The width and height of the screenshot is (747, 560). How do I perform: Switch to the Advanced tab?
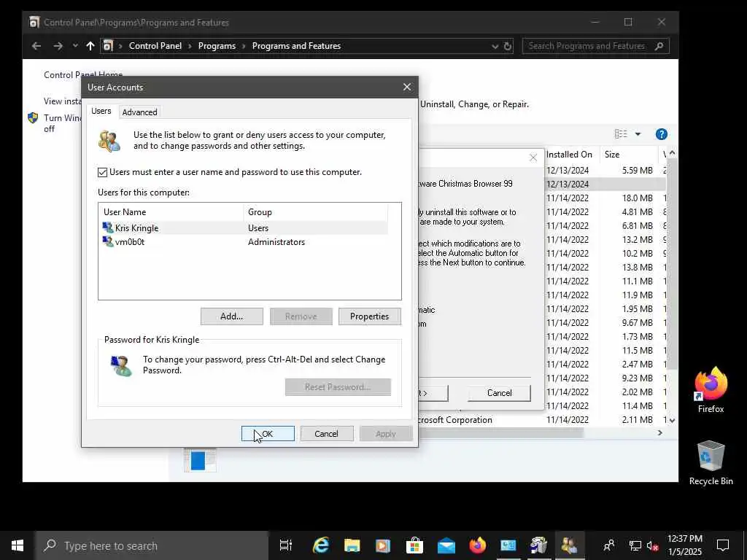coord(139,112)
